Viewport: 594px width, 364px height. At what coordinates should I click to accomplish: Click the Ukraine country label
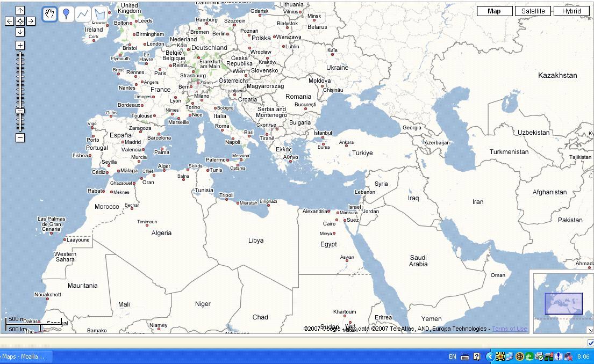pyautogui.click(x=337, y=67)
